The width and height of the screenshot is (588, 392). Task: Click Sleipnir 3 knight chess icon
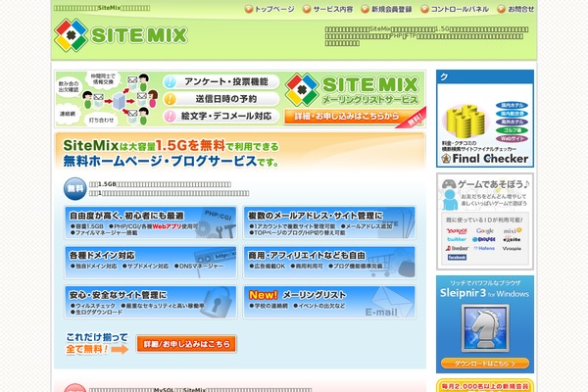coord(485,328)
